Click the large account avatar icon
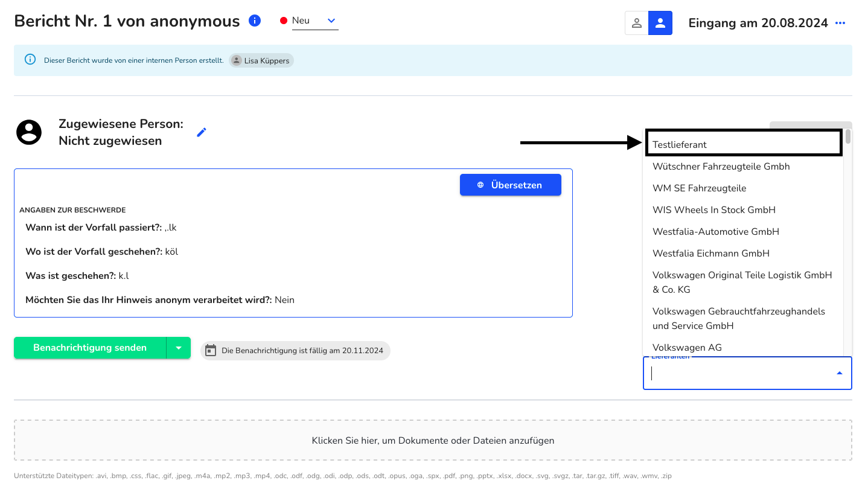Viewport: 868px width, 489px height. point(29,132)
